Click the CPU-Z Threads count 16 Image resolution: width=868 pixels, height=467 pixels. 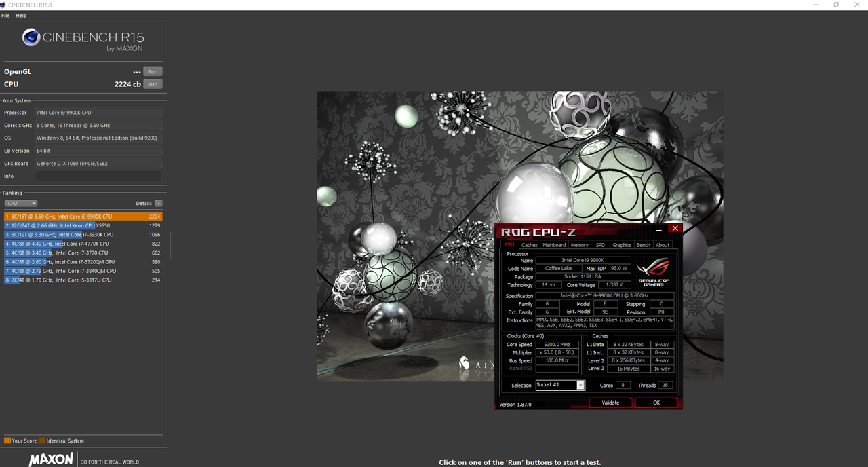pyautogui.click(x=666, y=386)
